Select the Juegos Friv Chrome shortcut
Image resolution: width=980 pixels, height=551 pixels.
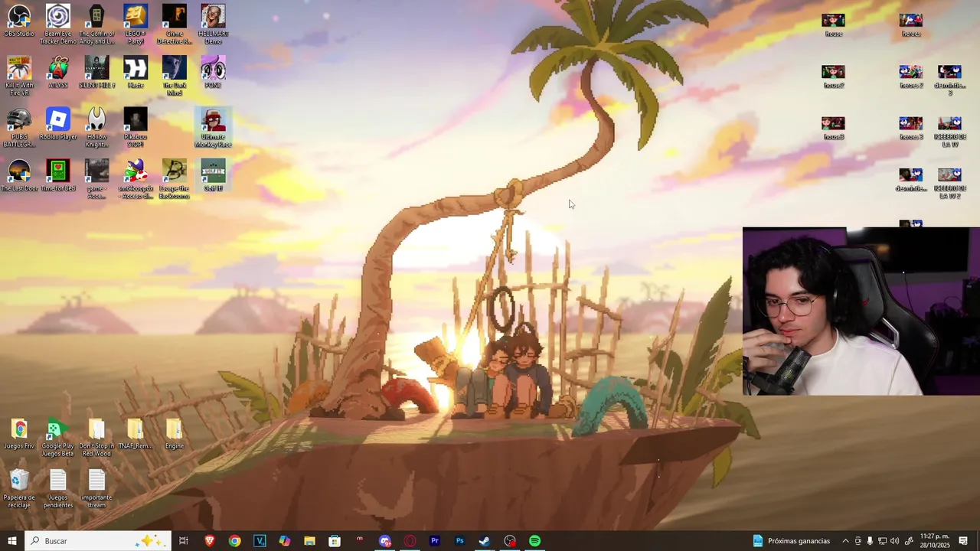pyautogui.click(x=19, y=434)
